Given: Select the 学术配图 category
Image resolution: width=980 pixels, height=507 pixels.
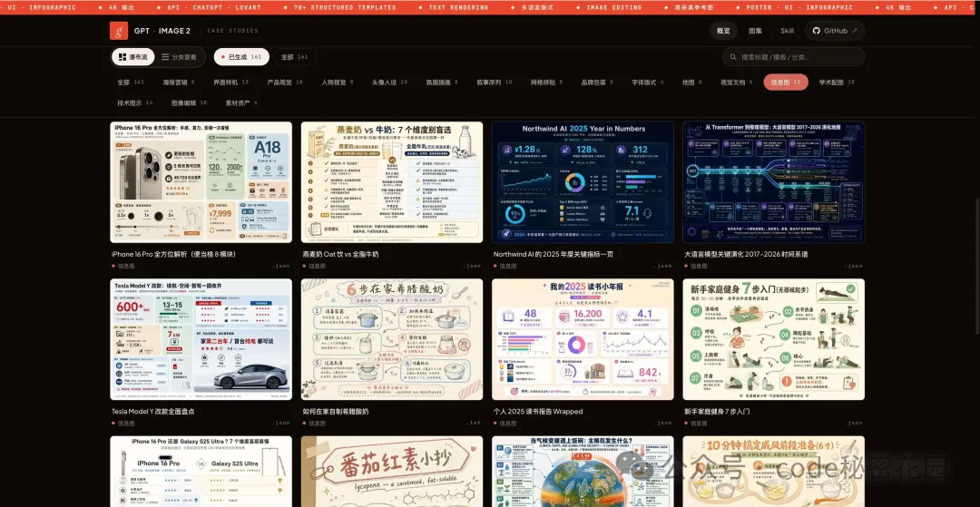Looking at the screenshot, I should [x=837, y=82].
